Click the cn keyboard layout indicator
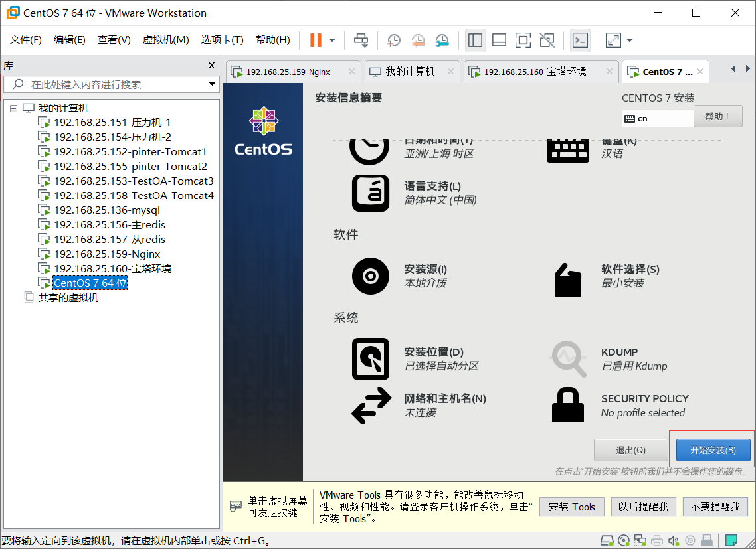The height and width of the screenshot is (549, 756). 657,119
